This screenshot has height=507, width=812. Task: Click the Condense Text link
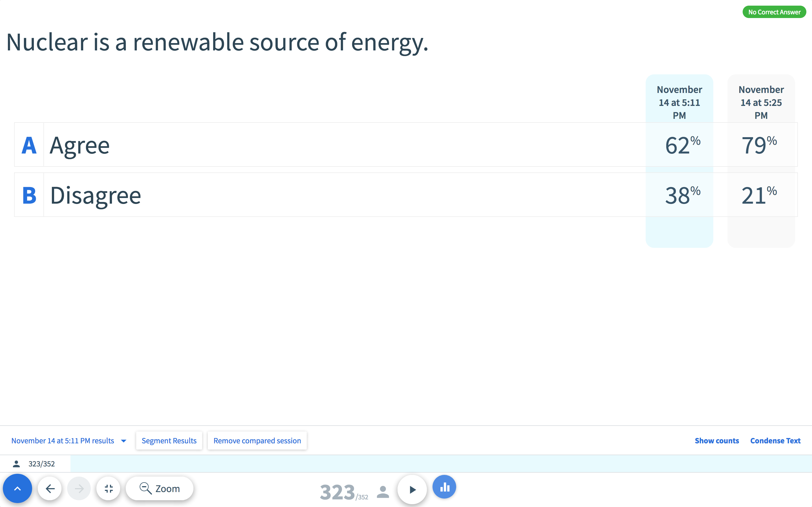[775, 441]
